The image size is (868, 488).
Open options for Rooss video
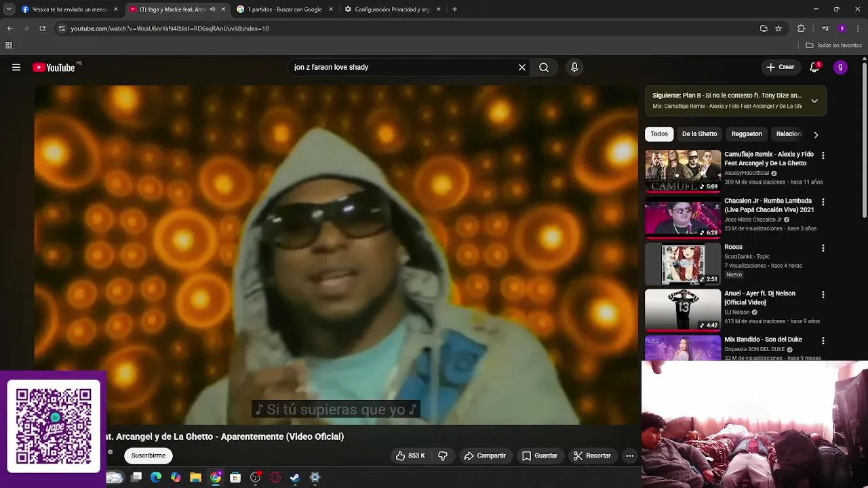[x=823, y=248]
